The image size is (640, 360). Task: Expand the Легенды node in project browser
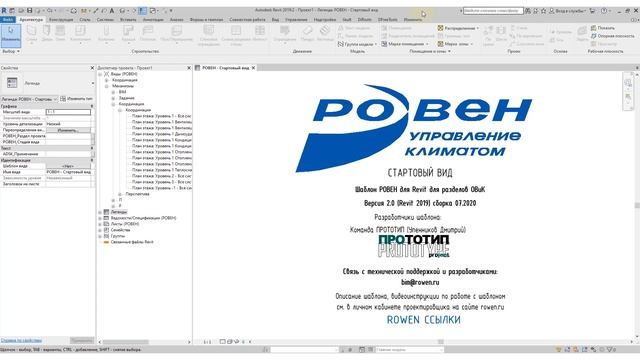pyautogui.click(x=100, y=212)
